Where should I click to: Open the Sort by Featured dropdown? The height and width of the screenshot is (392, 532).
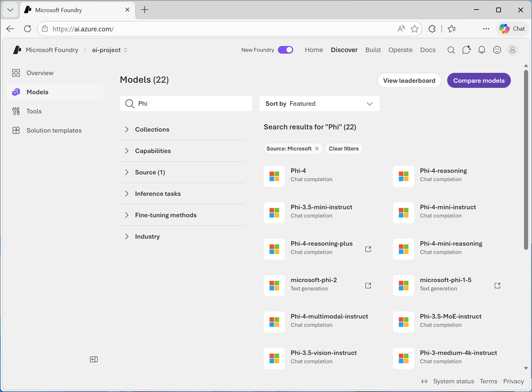[319, 103]
